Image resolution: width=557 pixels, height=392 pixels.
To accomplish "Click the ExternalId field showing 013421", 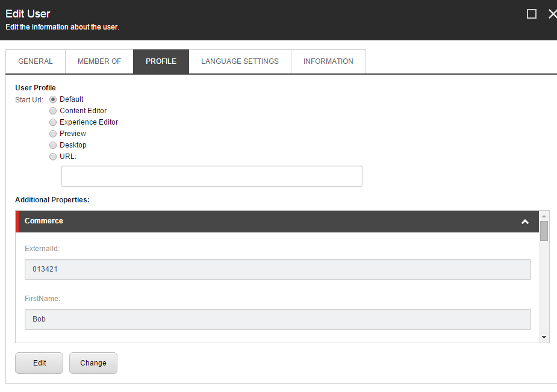I will pyautogui.click(x=278, y=270).
